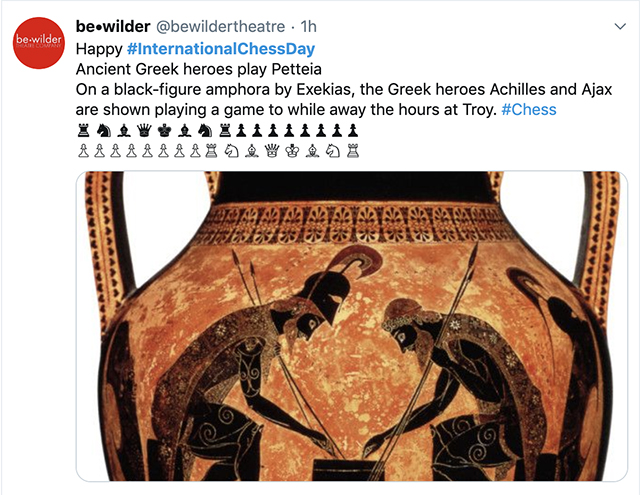Open the #InternationalChessDay hashtag

coord(221,49)
